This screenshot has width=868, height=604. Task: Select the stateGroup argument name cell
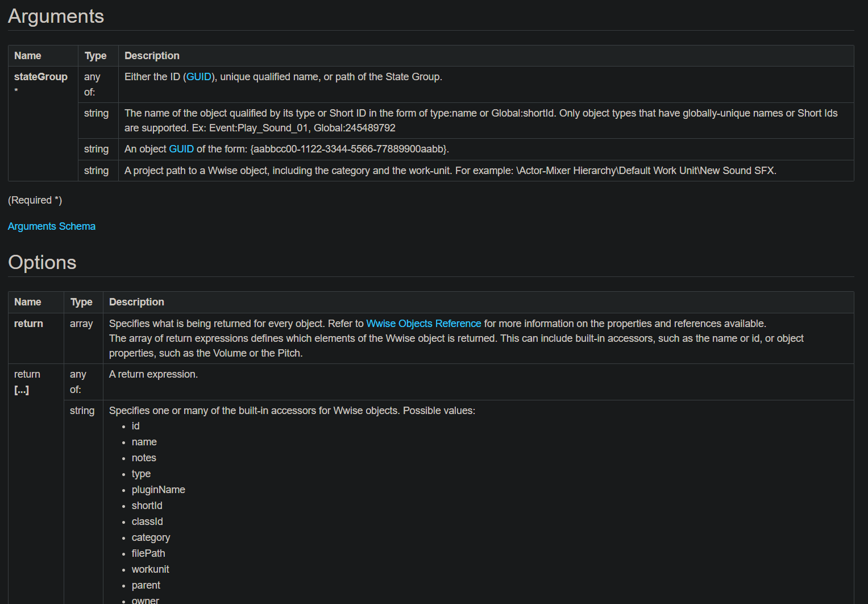[x=40, y=77]
